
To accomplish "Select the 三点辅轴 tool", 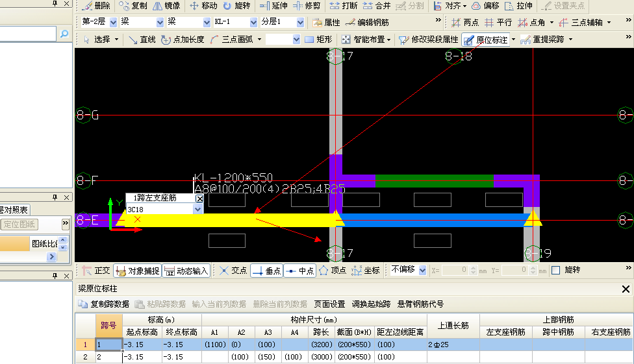I will pyautogui.click(x=581, y=23).
